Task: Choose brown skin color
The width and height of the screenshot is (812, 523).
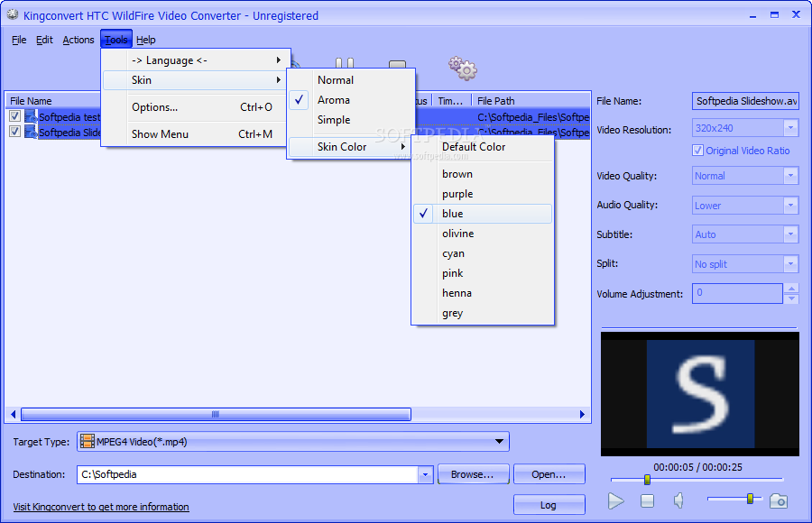Action: (x=483, y=174)
